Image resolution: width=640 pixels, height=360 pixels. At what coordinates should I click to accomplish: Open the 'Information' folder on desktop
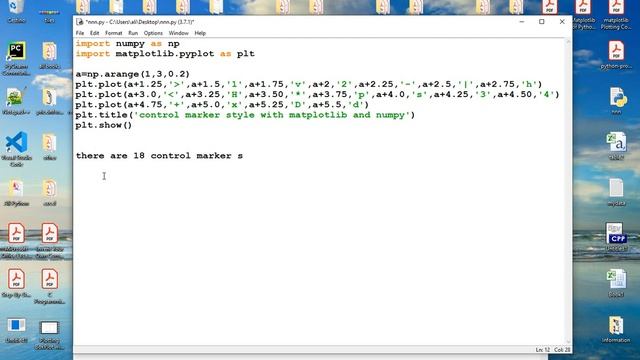616,329
